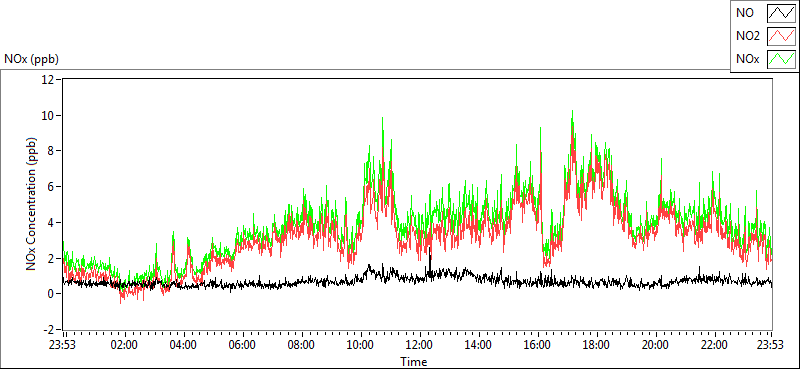Click X-axis time marker 02:00

[124, 345]
